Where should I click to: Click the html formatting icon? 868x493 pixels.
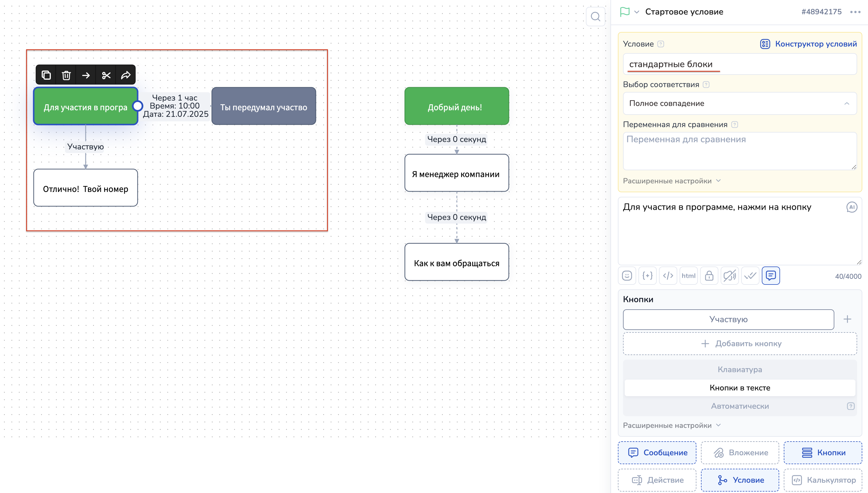coord(688,276)
